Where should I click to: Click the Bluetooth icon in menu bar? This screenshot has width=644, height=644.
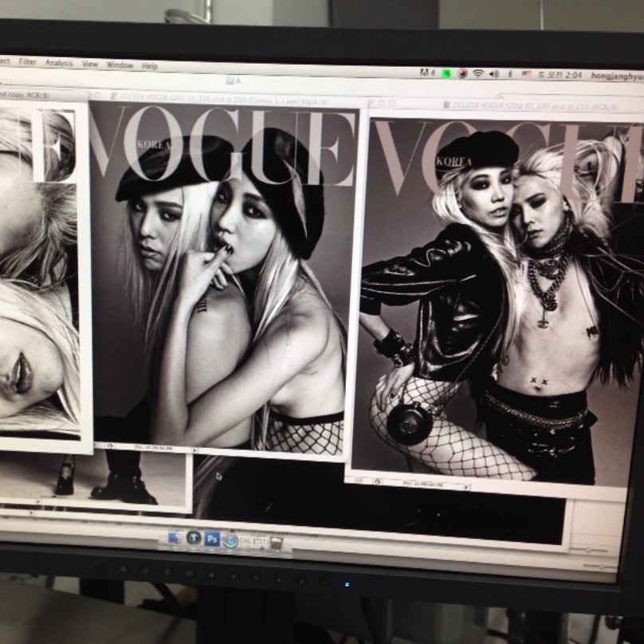click(509, 74)
